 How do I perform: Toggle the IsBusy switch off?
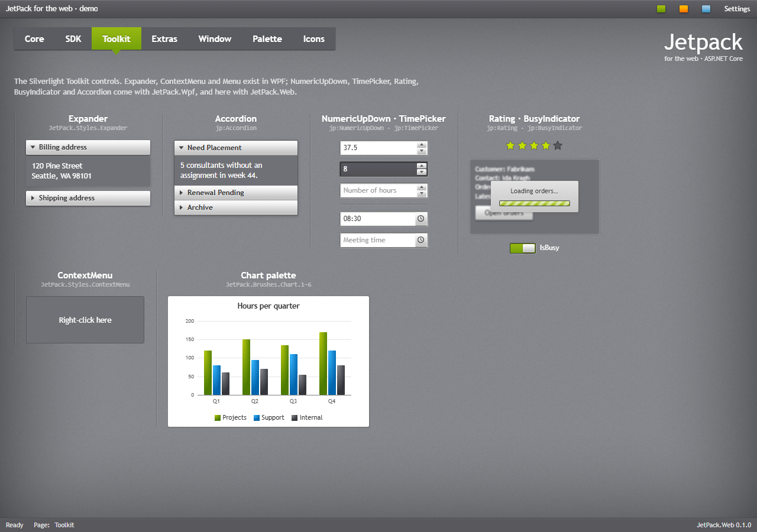click(x=523, y=248)
